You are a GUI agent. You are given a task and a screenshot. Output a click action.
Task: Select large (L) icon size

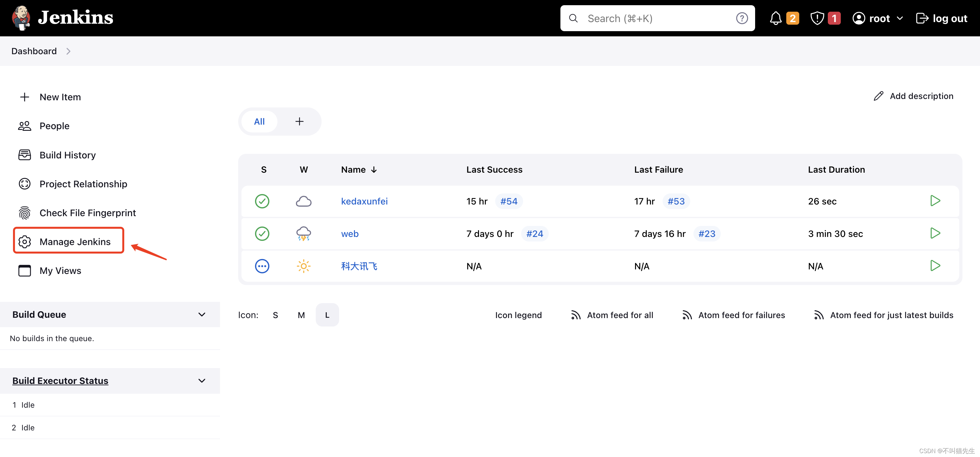[x=327, y=315]
